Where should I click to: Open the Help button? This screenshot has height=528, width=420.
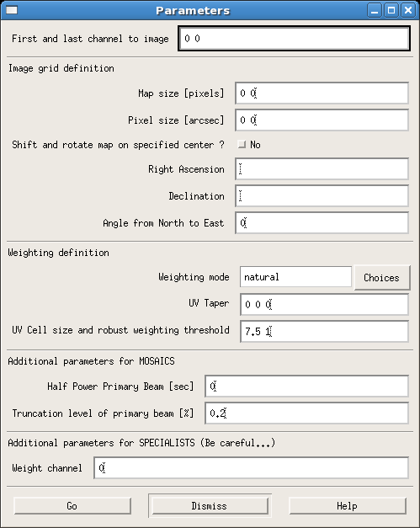pos(348,506)
